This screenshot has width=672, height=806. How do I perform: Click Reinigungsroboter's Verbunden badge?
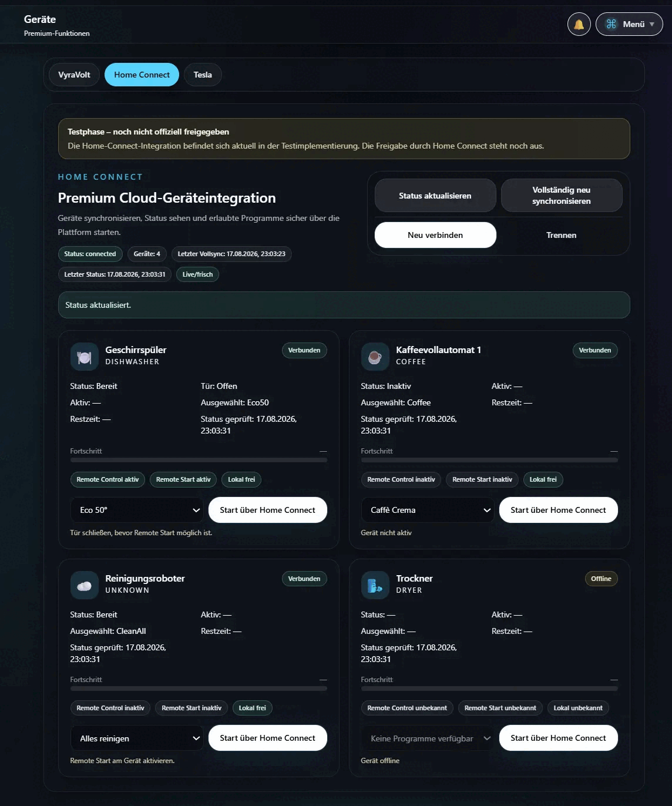[304, 579]
